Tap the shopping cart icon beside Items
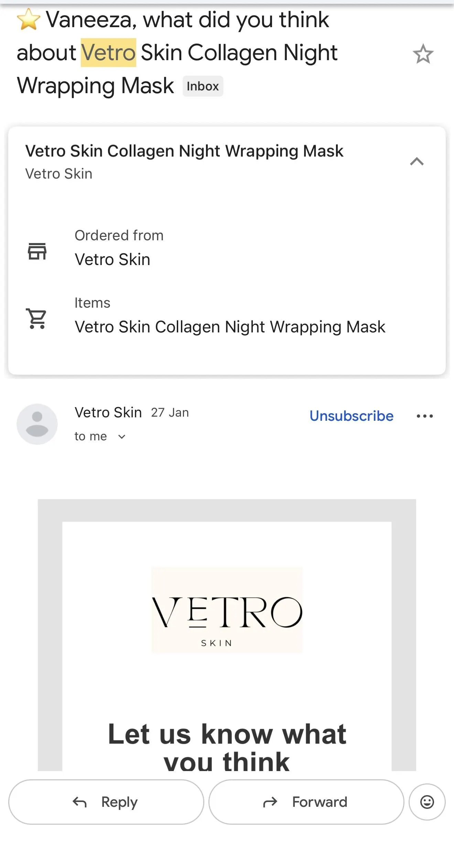454x868 pixels. (36, 318)
